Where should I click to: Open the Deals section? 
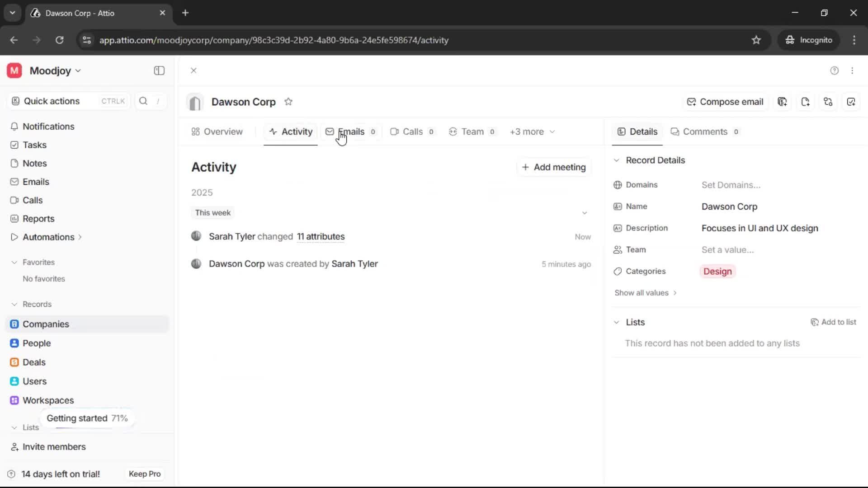(x=34, y=362)
